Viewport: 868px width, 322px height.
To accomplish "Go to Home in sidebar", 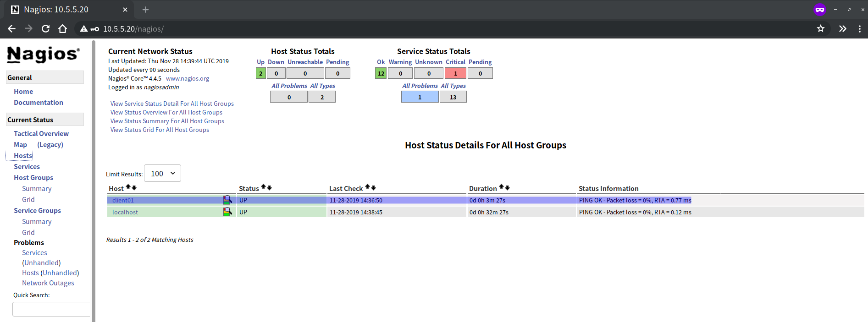I will tap(23, 92).
